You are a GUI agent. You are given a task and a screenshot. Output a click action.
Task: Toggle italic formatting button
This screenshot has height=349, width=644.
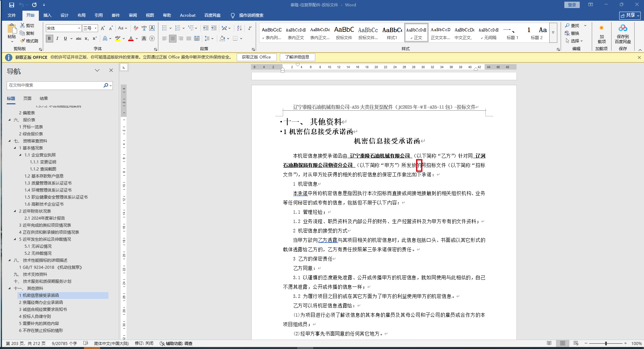(x=57, y=39)
